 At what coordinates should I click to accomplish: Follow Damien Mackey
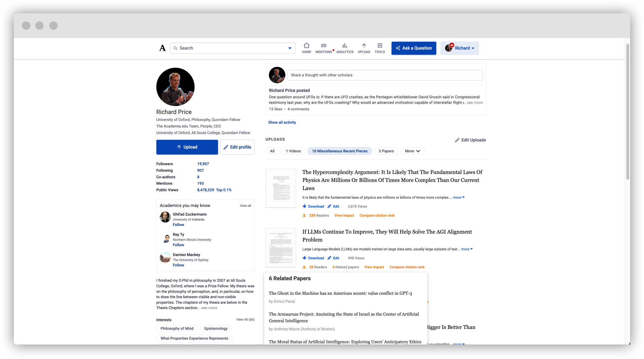tap(178, 265)
